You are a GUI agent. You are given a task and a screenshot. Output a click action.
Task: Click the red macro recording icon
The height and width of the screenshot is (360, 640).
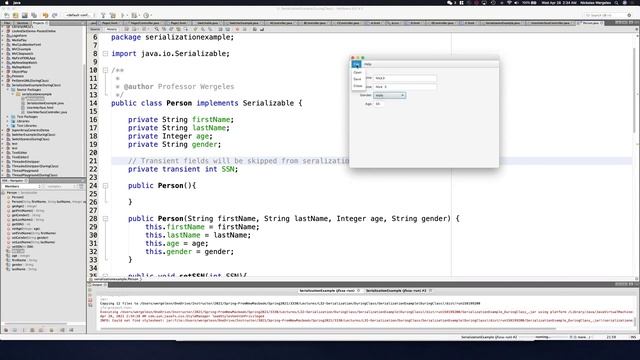[x=237, y=29]
